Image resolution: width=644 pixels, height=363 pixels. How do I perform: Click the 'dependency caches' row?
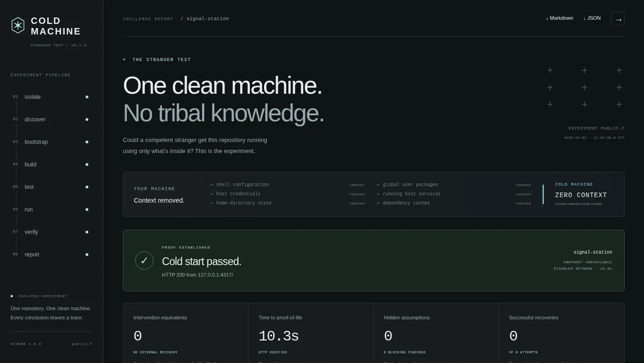(454, 203)
